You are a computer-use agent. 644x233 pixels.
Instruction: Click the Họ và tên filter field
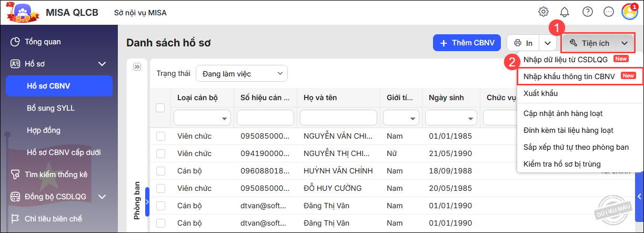pos(338,118)
